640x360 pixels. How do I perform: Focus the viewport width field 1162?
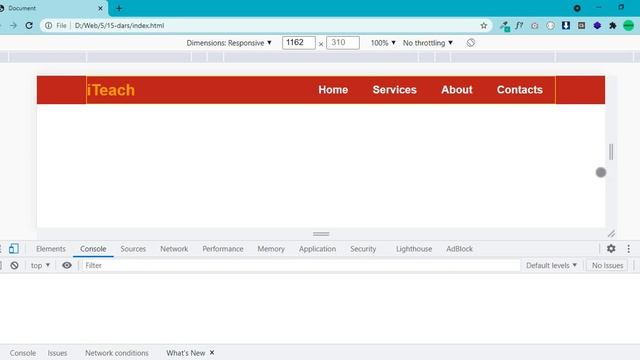[299, 42]
